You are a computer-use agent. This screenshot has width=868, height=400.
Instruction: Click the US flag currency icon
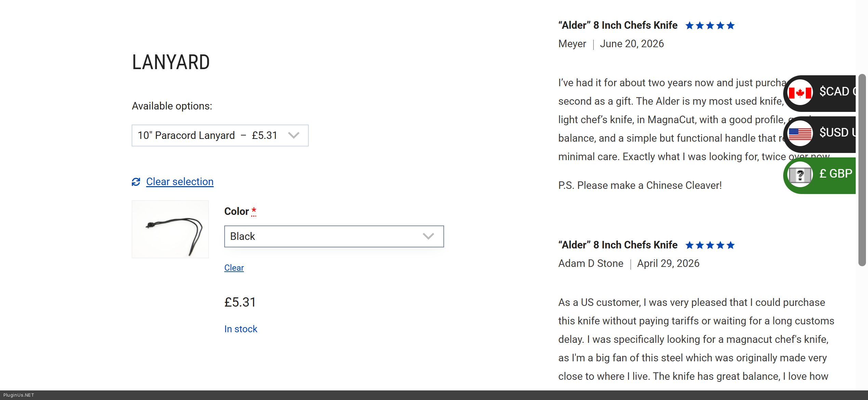coord(800,133)
